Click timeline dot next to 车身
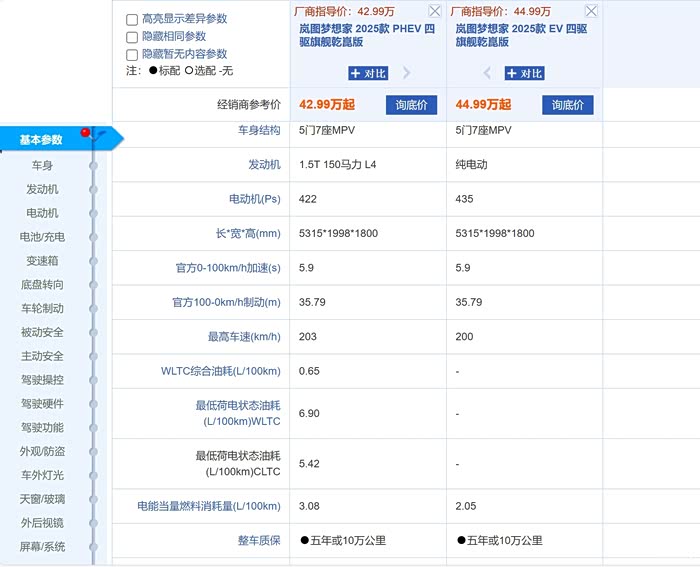Image resolution: width=700 pixels, height=567 pixels. 93,166
